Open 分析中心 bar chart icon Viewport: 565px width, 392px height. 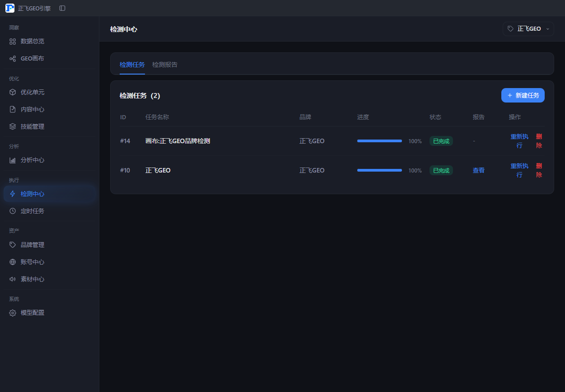[13, 160]
